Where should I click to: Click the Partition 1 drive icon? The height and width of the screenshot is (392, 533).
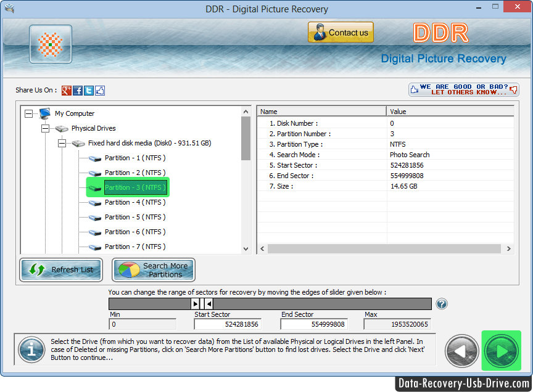pos(95,158)
